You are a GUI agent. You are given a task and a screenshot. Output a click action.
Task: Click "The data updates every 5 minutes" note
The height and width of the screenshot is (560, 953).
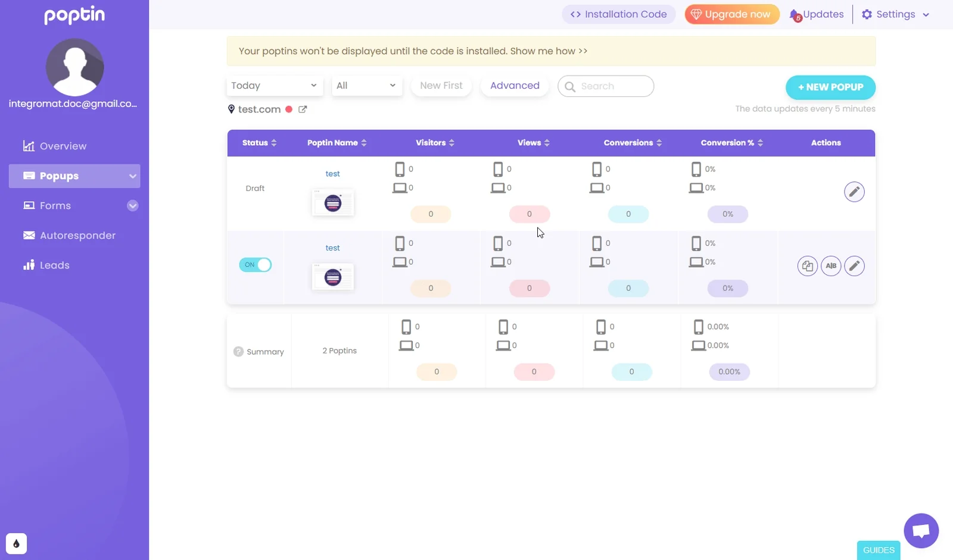pos(805,109)
